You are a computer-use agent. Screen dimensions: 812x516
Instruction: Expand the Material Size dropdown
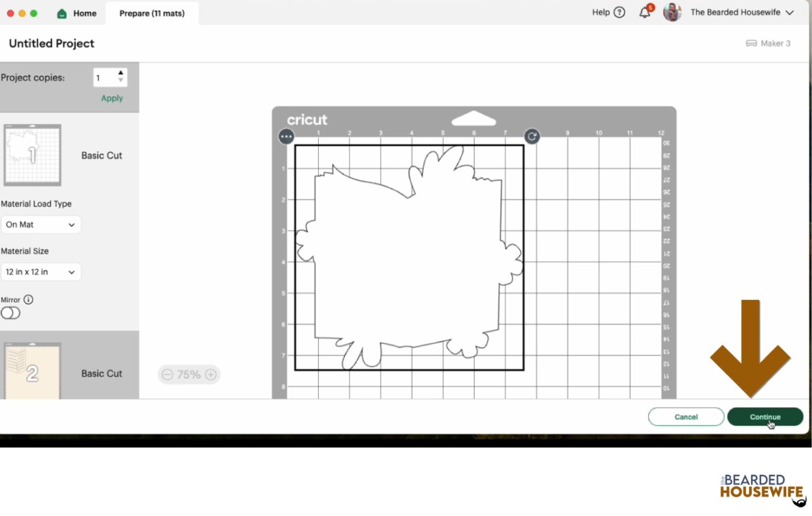(x=41, y=272)
